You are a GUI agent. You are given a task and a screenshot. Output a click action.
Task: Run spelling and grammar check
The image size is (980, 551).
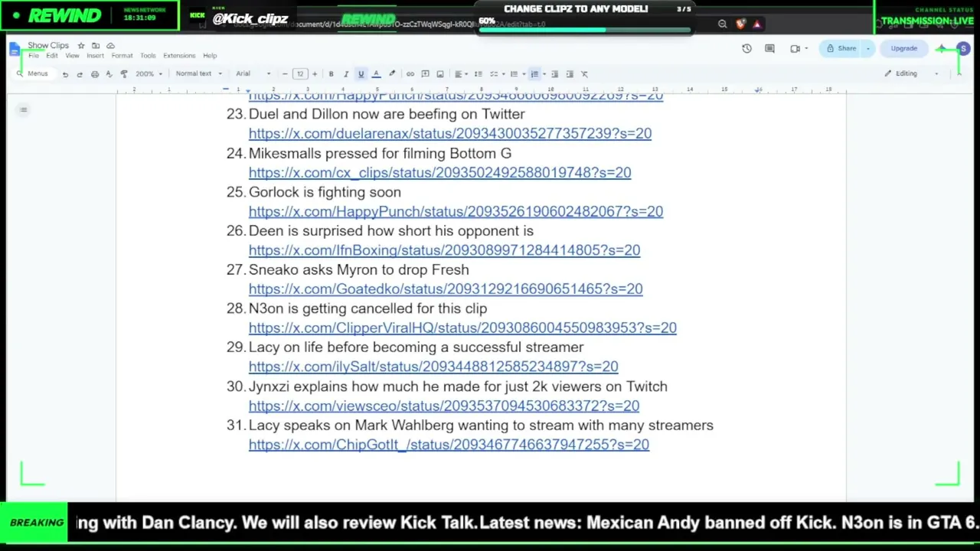pyautogui.click(x=109, y=74)
